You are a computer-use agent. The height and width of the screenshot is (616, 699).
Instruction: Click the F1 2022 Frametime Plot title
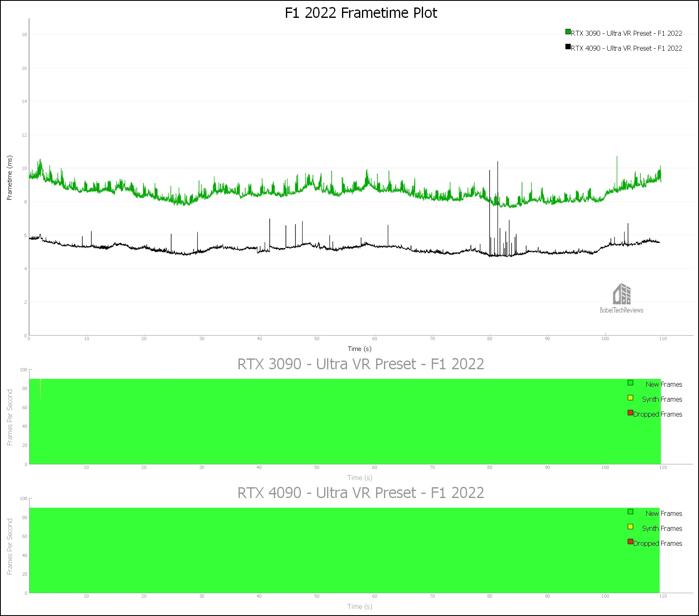[361, 13]
